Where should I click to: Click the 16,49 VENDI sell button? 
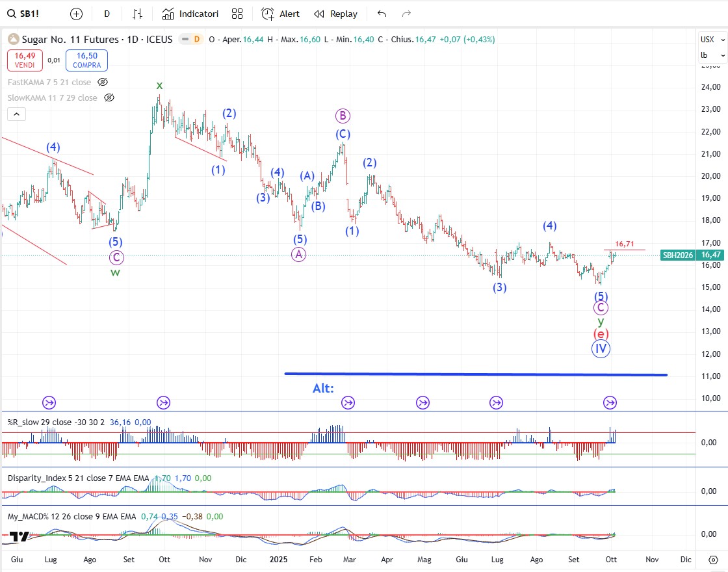[25, 60]
